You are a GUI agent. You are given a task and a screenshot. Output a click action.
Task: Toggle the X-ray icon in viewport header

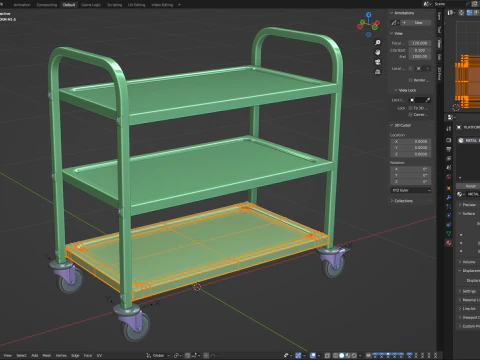327,355
